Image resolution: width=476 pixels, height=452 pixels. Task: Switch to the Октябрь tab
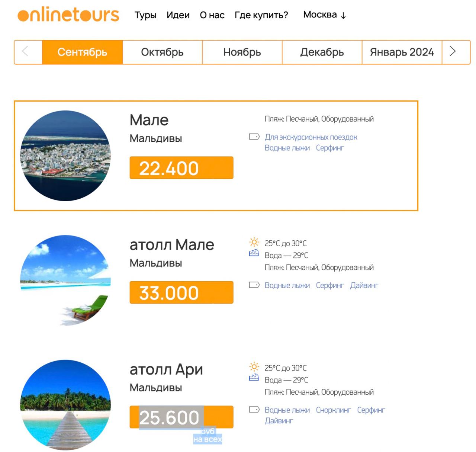pyautogui.click(x=162, y=52)
